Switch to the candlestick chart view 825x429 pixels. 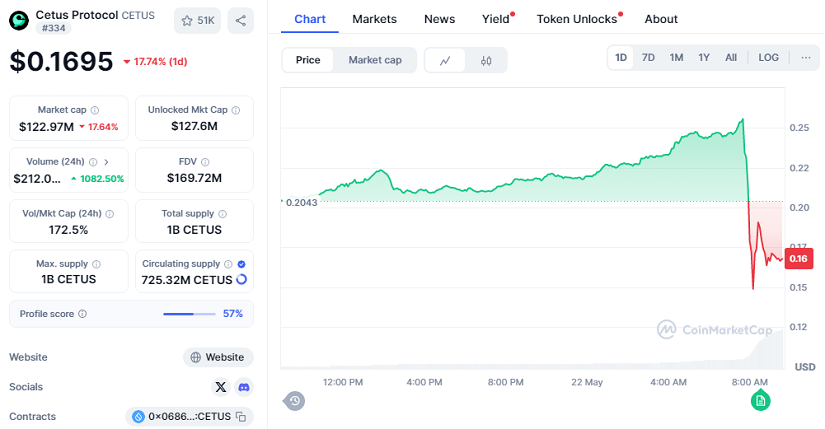pos(486,60)
